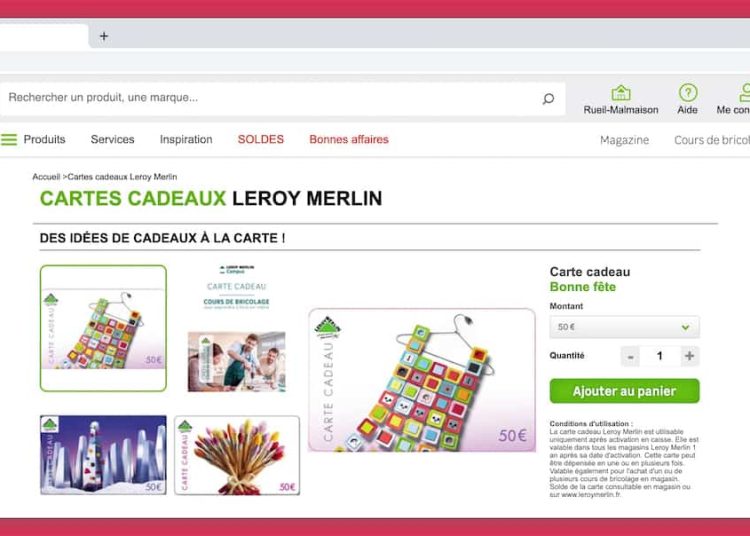Follow the Accueil breadcrumb link
Image resolution: width=750 pixels, height=536 pixels.
(x=46, y=177)
